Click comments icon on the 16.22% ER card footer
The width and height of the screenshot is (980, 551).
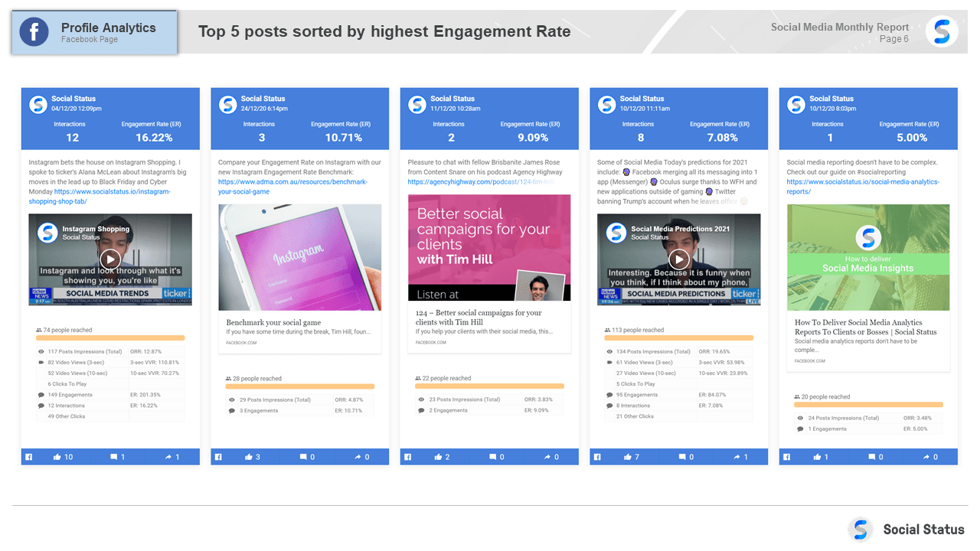(x=114, y=457)
